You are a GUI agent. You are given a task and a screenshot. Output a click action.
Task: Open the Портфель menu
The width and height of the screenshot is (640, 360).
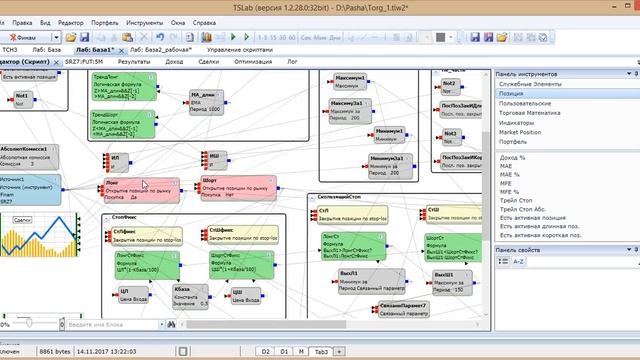click(x=104, y=23)
